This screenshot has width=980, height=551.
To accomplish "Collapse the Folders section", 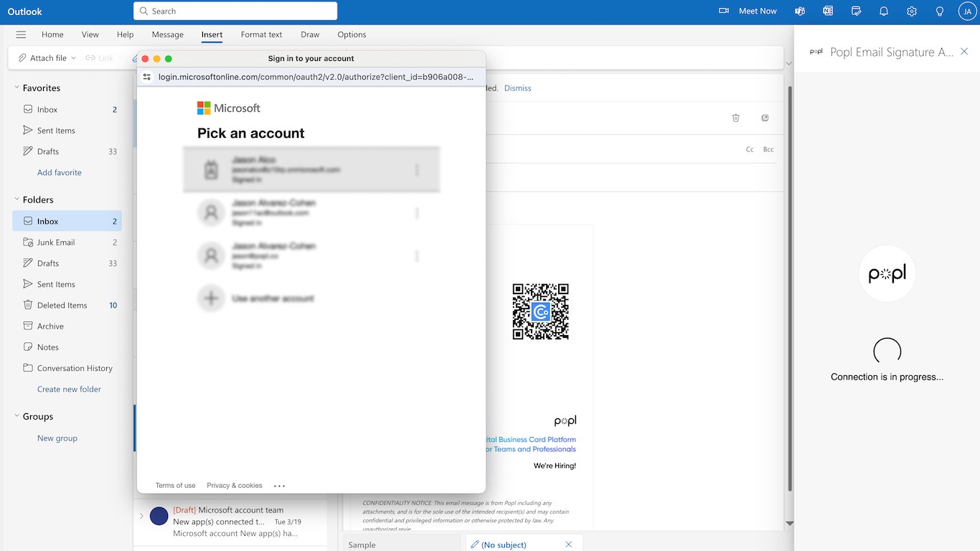I will (17, 199).
